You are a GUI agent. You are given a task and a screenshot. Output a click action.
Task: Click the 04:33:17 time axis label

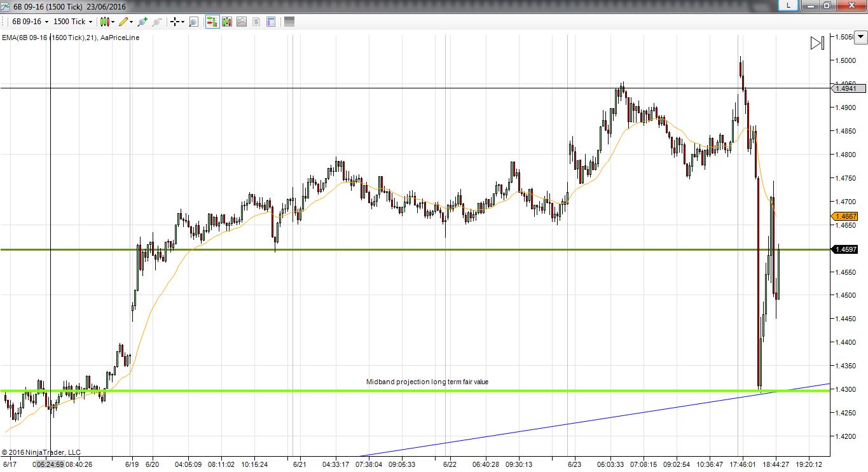335,464
